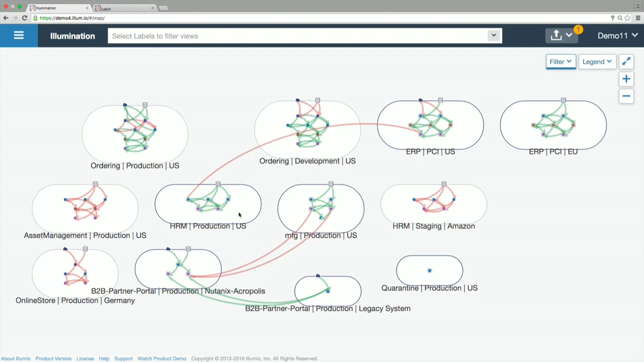Select the Ordering Production US group
Screen dimensions: 644x362
click(135, 134)
